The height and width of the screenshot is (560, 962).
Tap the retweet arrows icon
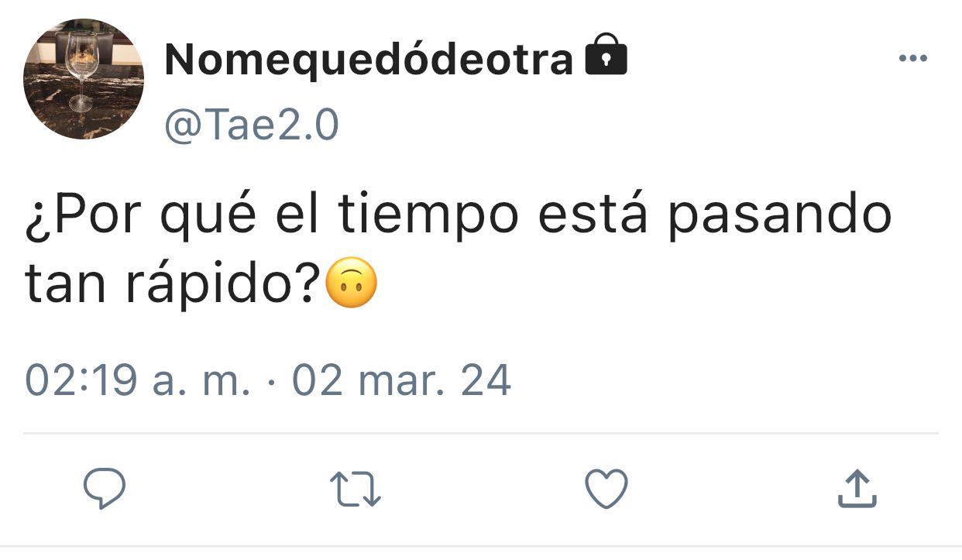356,490
